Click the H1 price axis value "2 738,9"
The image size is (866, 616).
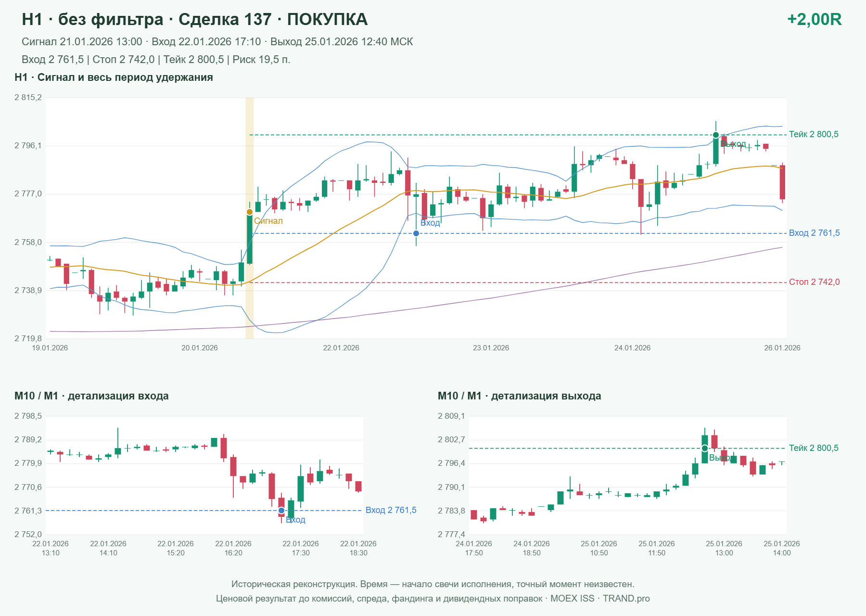28,291
